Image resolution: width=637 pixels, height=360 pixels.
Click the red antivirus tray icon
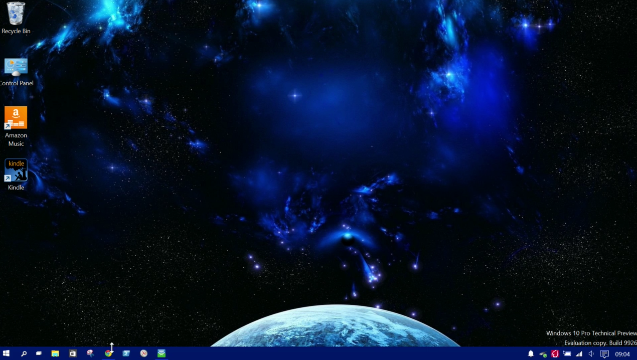[x=555, y=354]
